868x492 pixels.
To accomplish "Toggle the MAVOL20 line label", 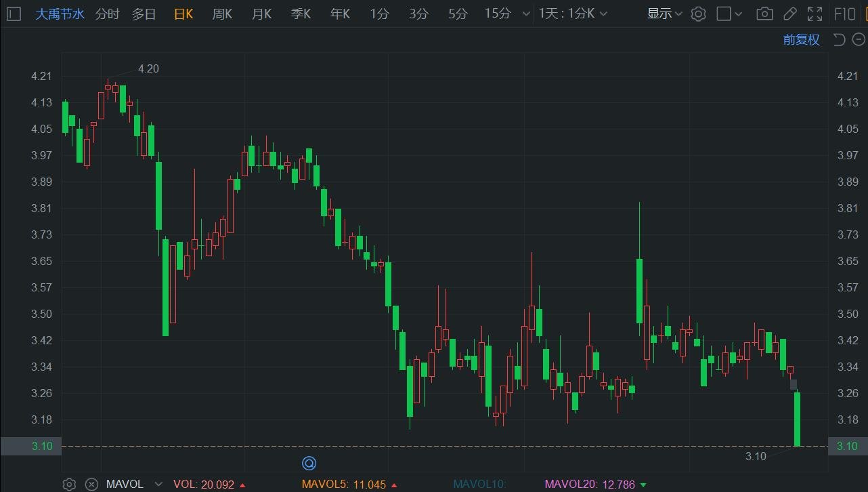I will click(590, 484).
